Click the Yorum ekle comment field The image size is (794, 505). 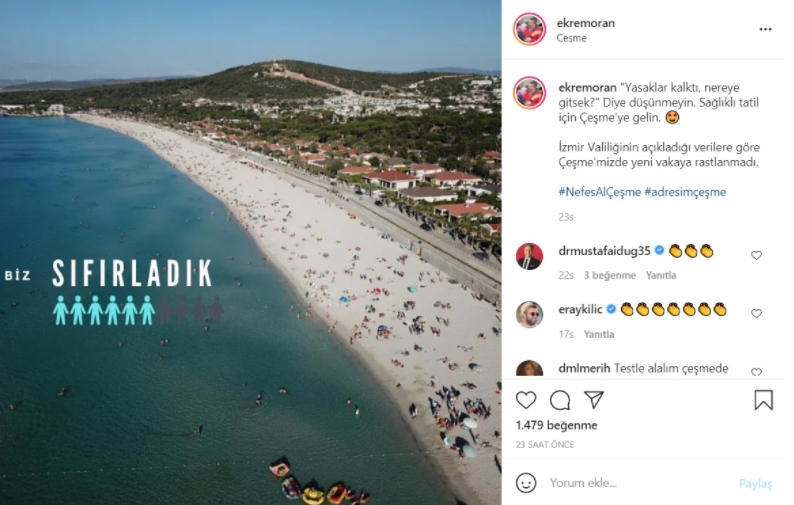tap(638, 483)
